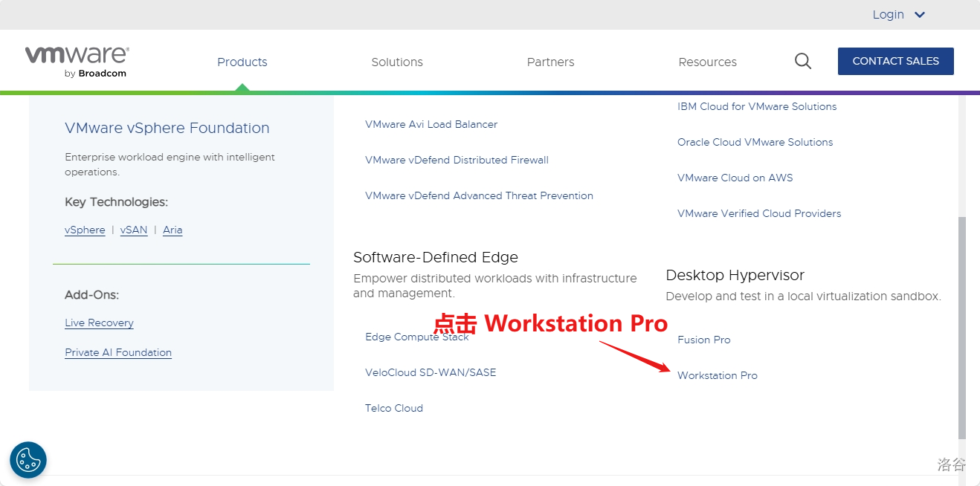The image size is (980, 486).
Task: Open the Live Recovery add-on link
Action: (x=99, y=323)
